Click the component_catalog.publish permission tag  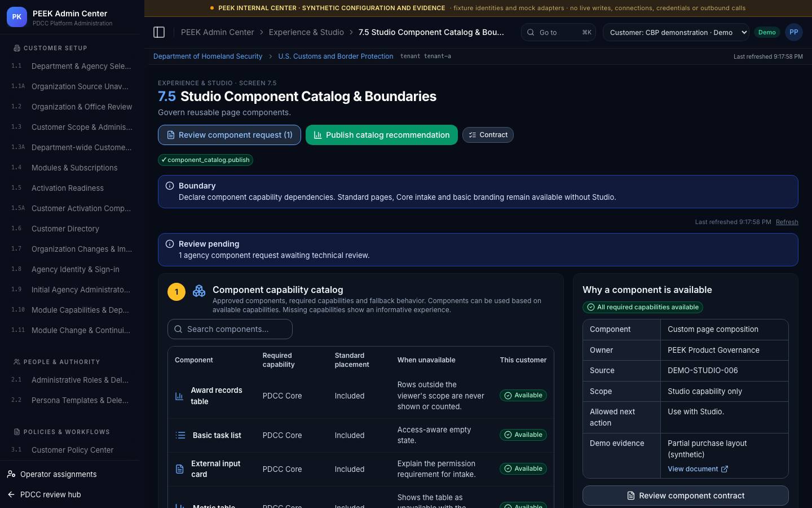(x=205, y=160)
